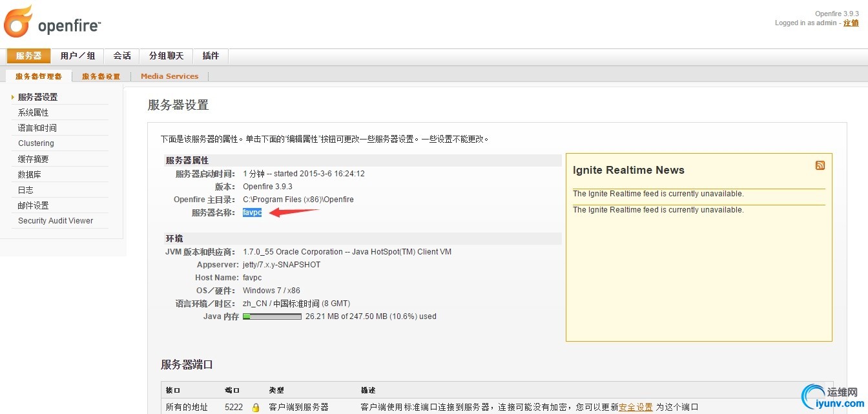View 缓存摘要 from the sidebar

[x=33, y=159]
